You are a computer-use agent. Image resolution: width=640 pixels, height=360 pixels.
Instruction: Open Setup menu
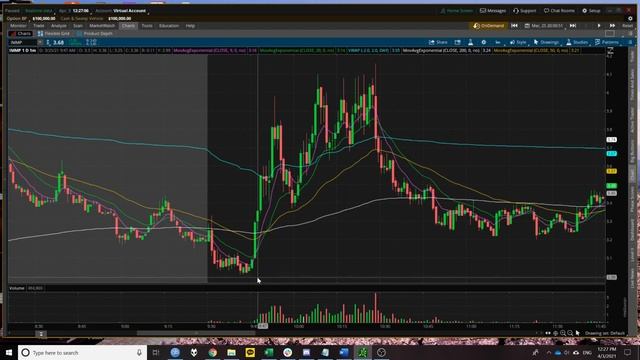591,11
